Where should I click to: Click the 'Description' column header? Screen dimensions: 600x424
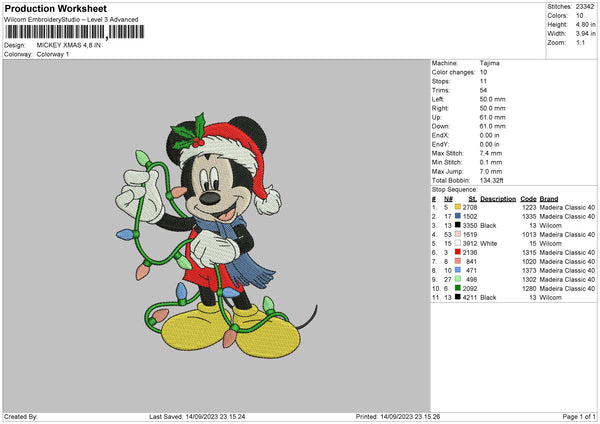(498, 199)
